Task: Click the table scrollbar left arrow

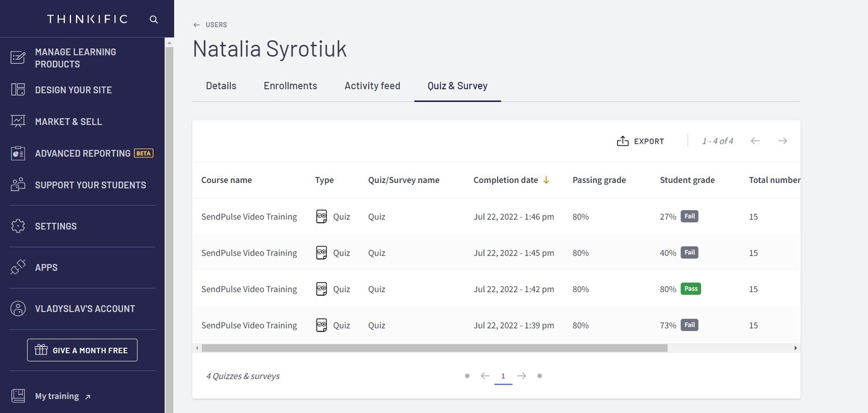Action: 197,348
